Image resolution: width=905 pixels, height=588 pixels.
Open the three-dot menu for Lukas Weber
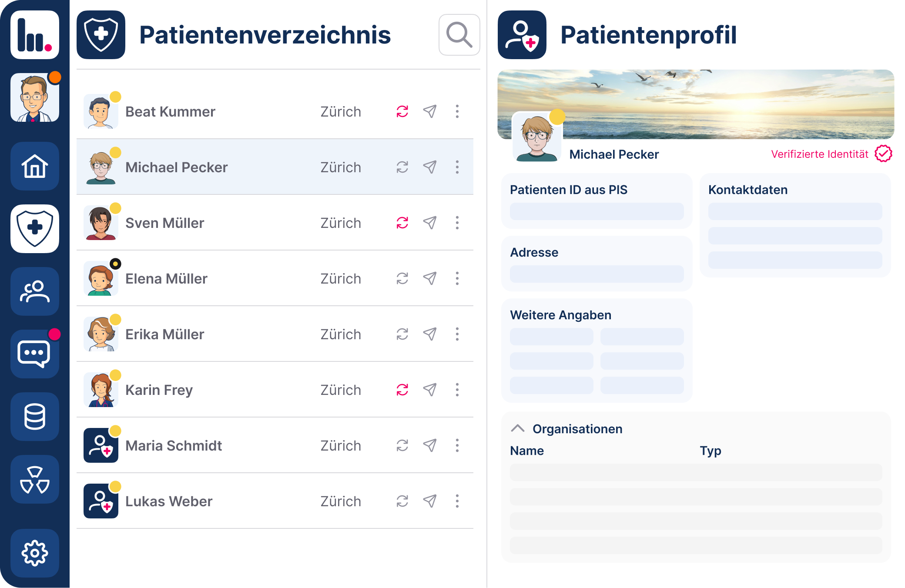[457, 501]
